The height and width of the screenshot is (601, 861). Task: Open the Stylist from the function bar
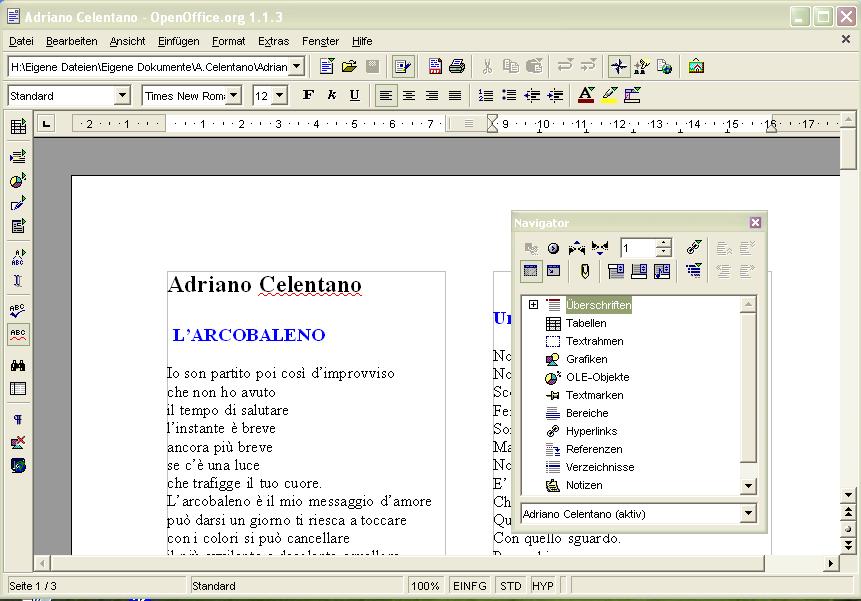(641, 67)
